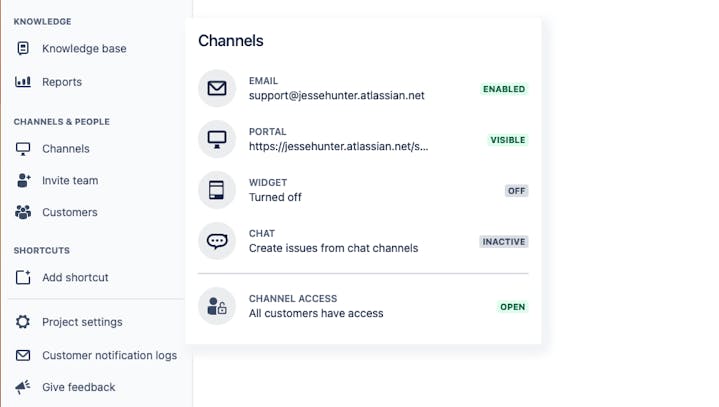Click the Project settings gear icon
The width and height of the screenshot is (719, 407).
(23, 322)
